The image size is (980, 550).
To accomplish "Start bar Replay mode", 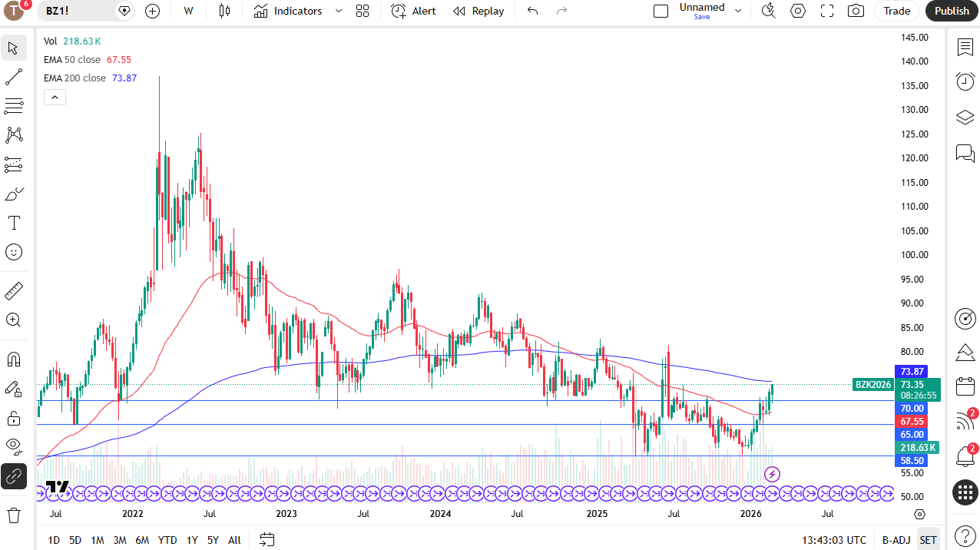I will click(x=478, y=11).
